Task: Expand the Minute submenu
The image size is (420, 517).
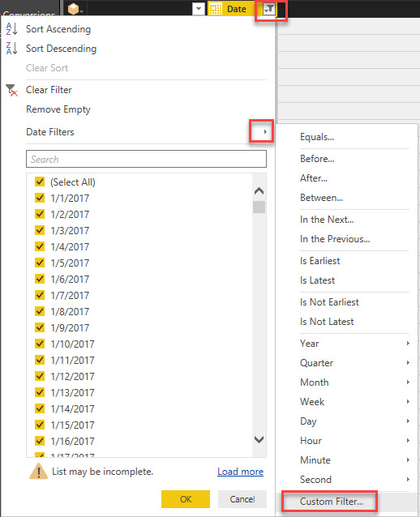Action: (x=408, y=460)
